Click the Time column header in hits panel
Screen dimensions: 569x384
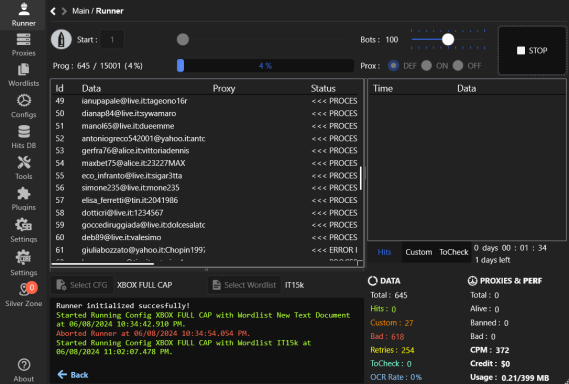tap(383, 89)
